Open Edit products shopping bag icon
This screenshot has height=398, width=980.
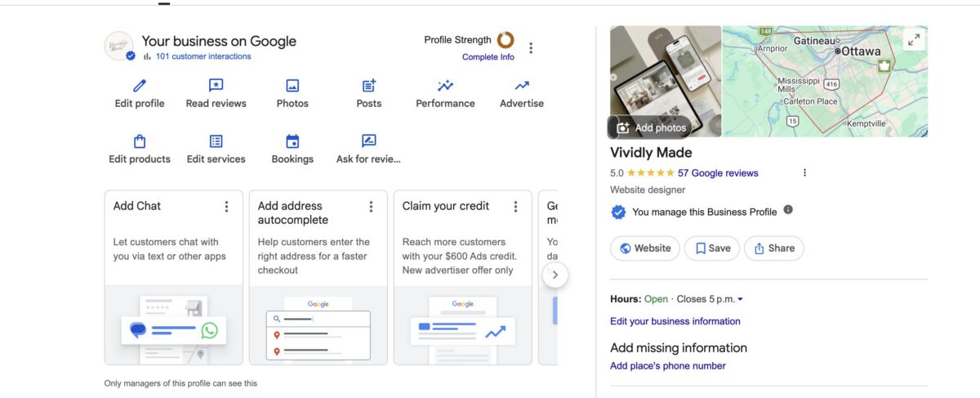140,141
